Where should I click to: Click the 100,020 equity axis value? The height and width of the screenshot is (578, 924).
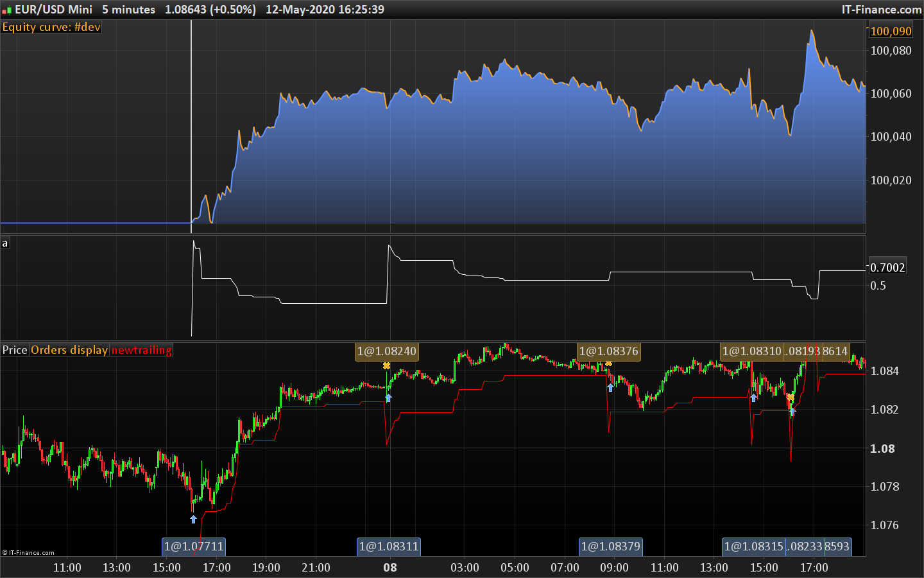[x=891, y=180]
